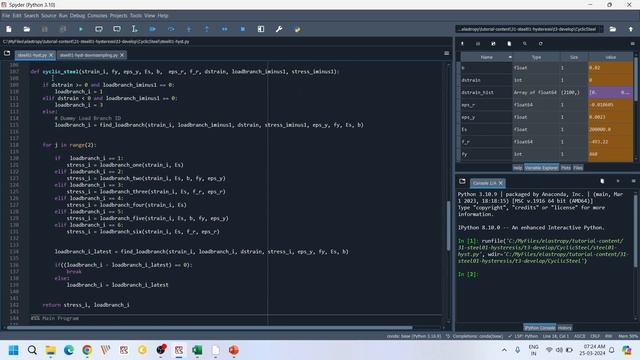Open the Windows Start menu
The height and width of the screenshot is (360, 640).
pos(13,350)
